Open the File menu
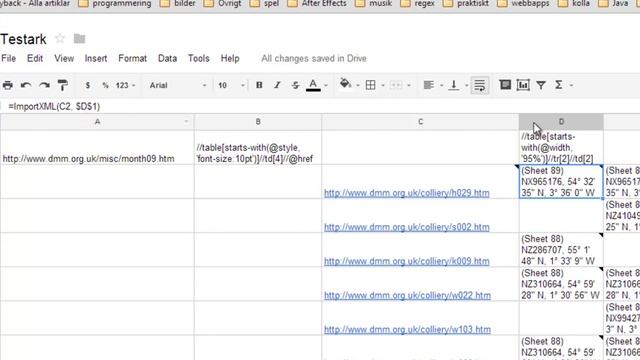Image resolution: width=640 pixels, height=360 pixels. tap(9, 58)
